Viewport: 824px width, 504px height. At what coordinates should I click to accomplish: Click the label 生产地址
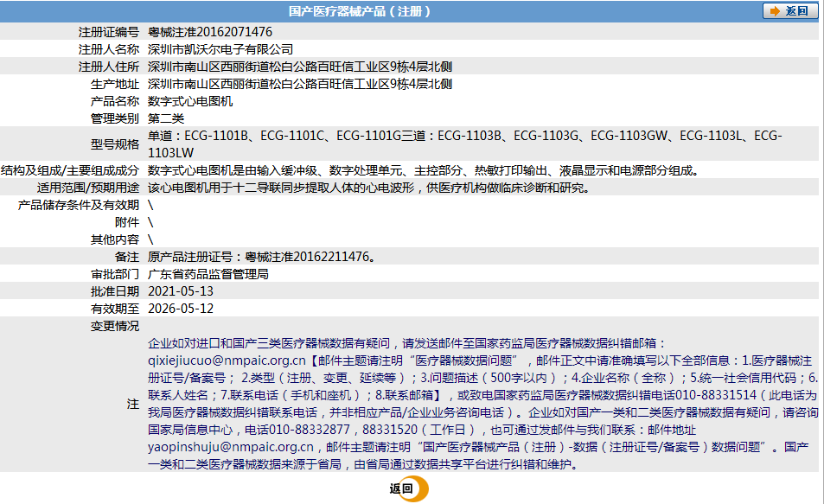[115, 84]
